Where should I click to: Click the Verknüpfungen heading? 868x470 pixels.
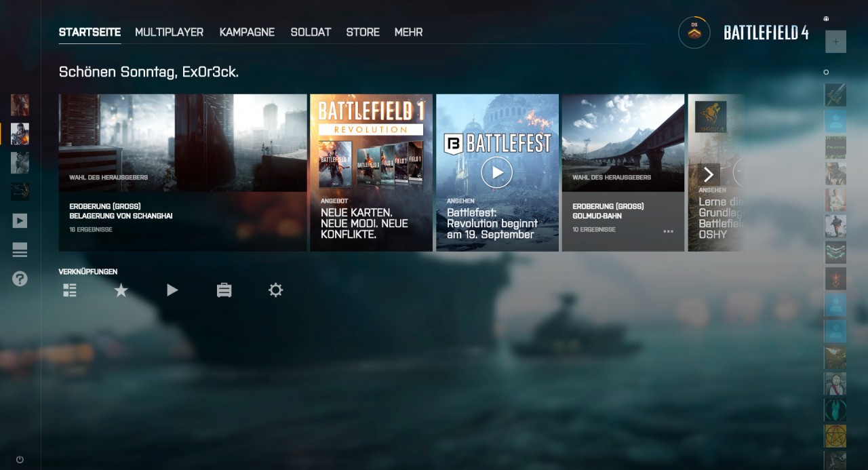pos(88,272)
